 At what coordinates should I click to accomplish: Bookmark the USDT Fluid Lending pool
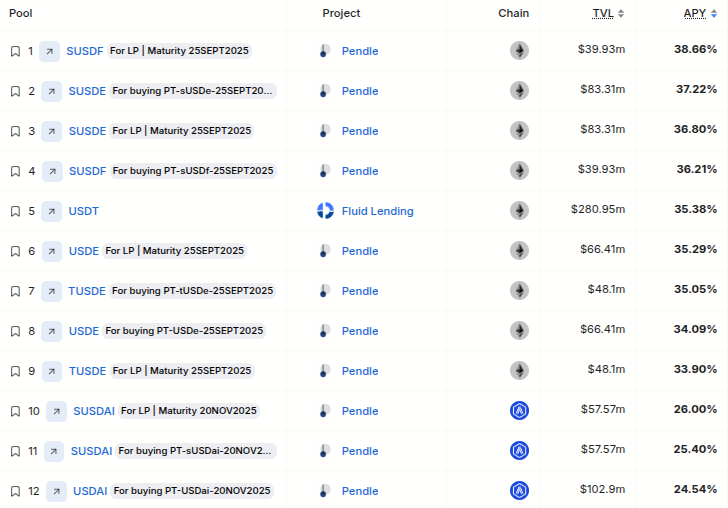pos(15,211)
